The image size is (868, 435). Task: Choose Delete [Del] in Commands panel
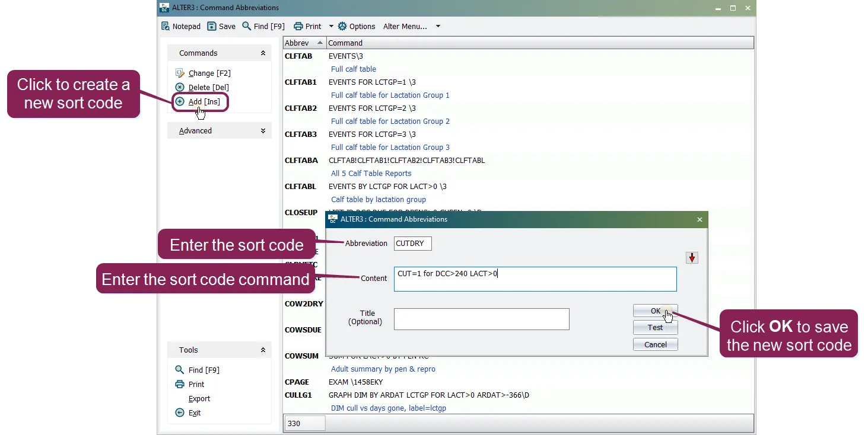coord(202,87)
